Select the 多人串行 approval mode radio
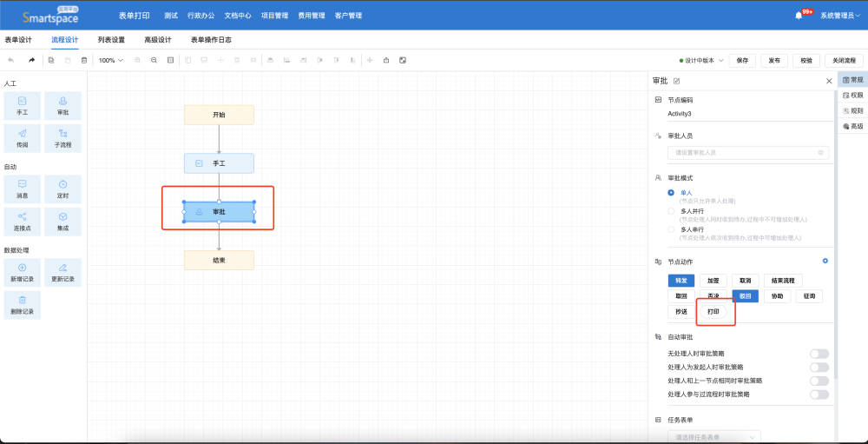868x444 pixels. pyautogui.click(x=671, y=229)
